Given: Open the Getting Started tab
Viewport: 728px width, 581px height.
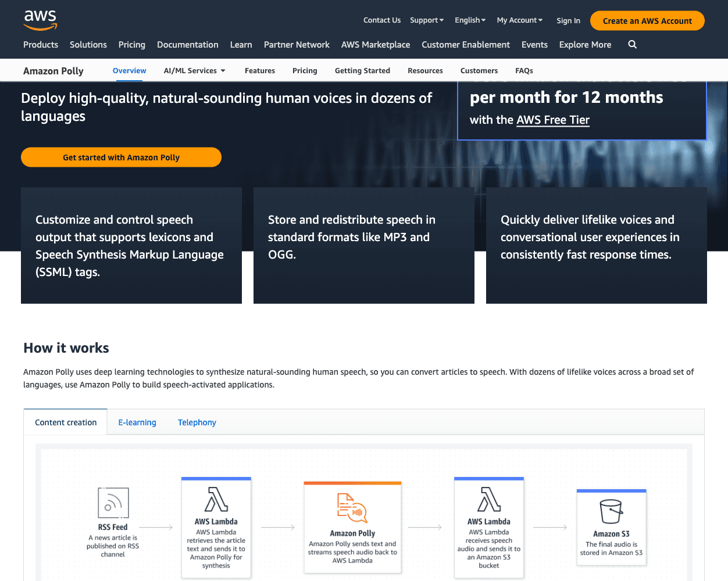Looking at the screenshot, I should pos(362,71).
